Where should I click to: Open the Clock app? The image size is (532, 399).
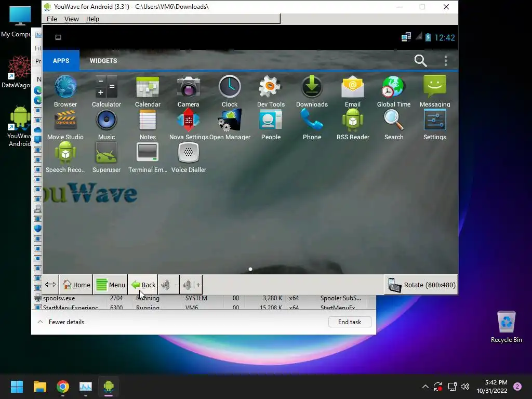click(x=230, y=91)
